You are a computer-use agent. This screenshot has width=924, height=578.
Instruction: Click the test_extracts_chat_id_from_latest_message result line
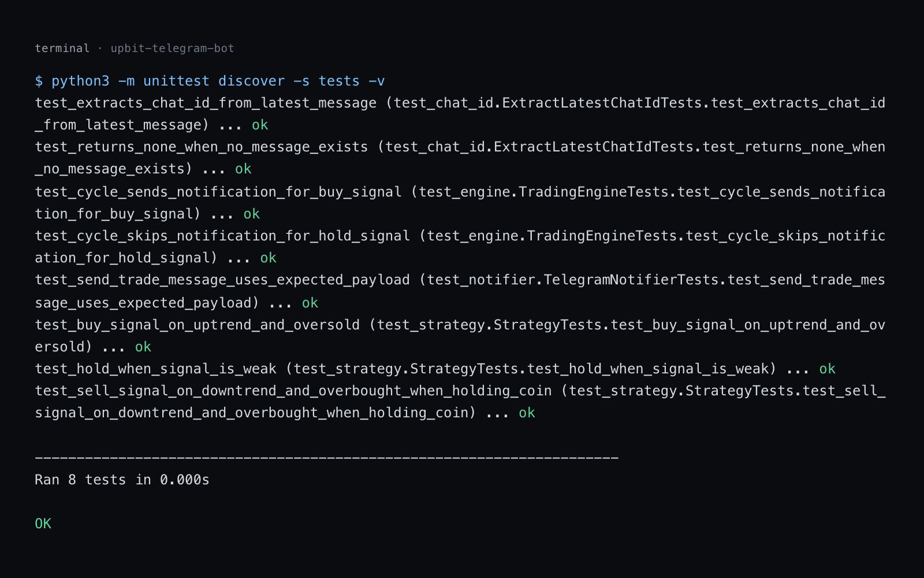(460, 114)
